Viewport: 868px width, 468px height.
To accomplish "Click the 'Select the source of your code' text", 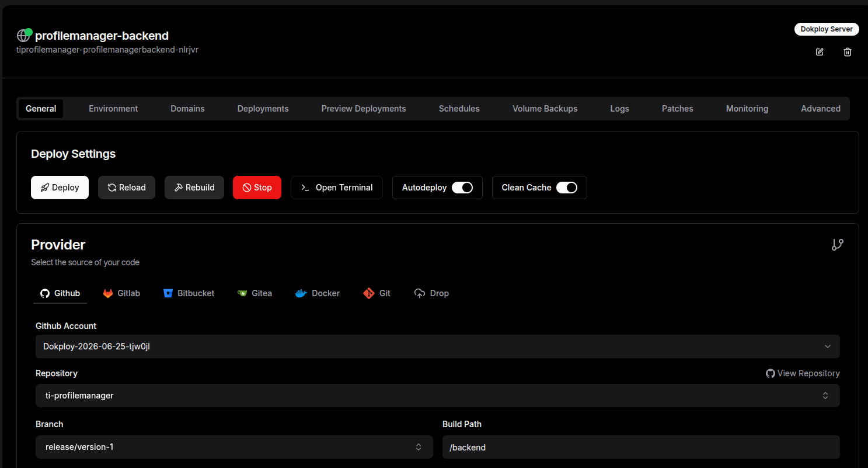I will click(85, 262).
